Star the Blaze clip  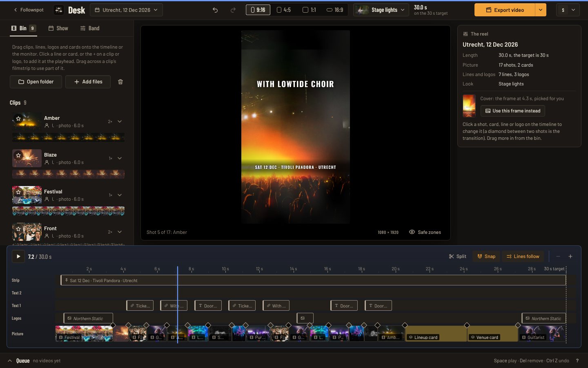pyautogui.click(x=18, y=155)
